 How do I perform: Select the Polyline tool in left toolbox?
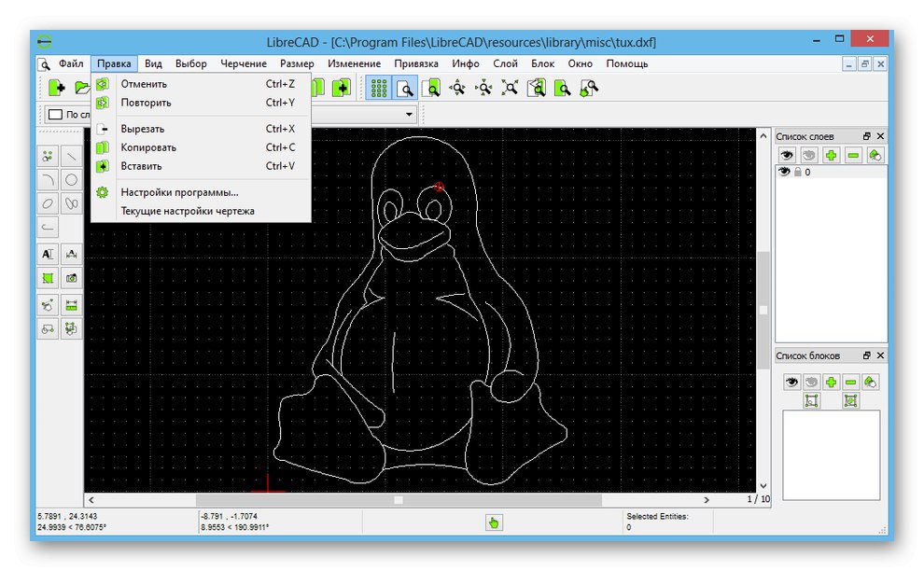coord(48,228)
